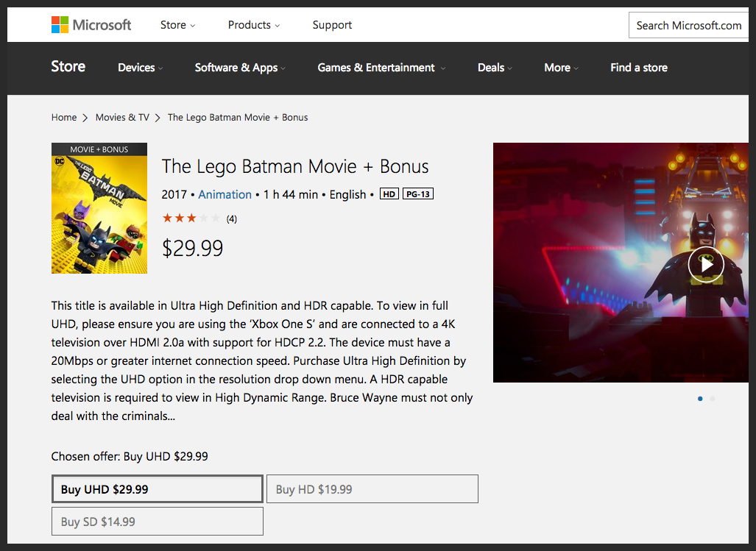756x551 pixels.
Task: Click the PG-13 rating badge
Action: (x=418, y=194)
